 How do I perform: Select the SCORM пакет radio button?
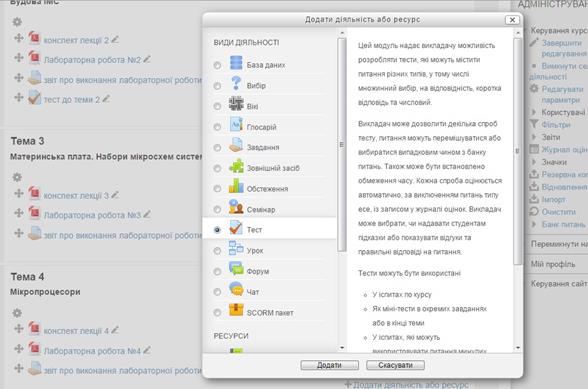[217, 312]
